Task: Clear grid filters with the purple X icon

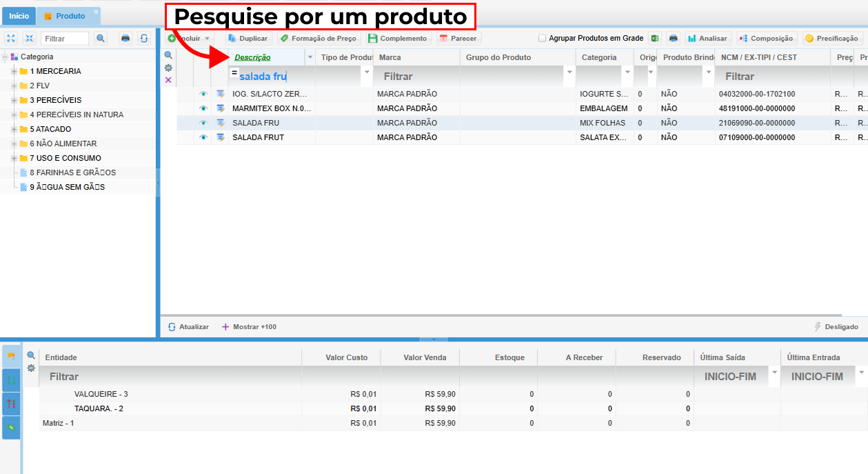Action: tap(168, 80)
